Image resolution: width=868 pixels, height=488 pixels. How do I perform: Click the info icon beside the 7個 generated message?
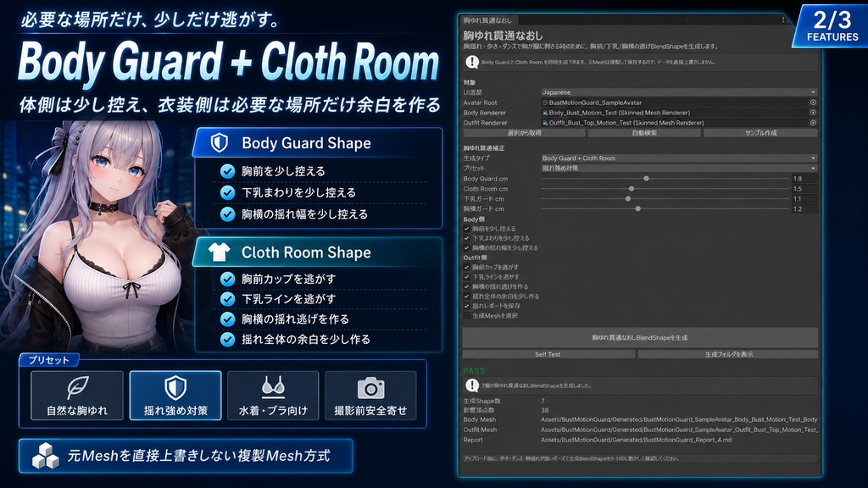471,385
